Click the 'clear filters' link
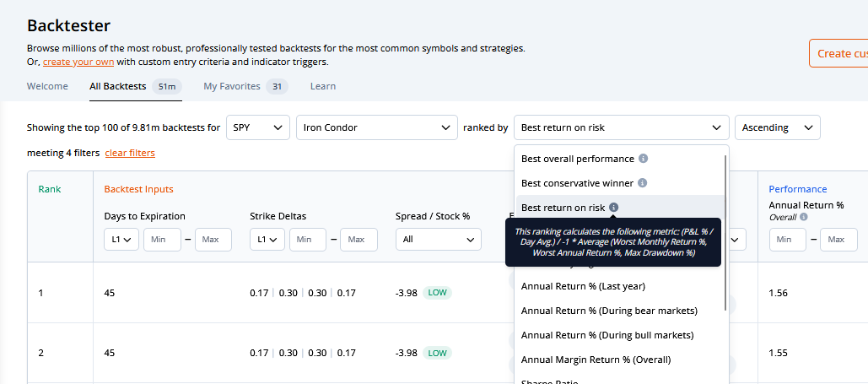Viewport: 868px width, 384px height. 130,153
